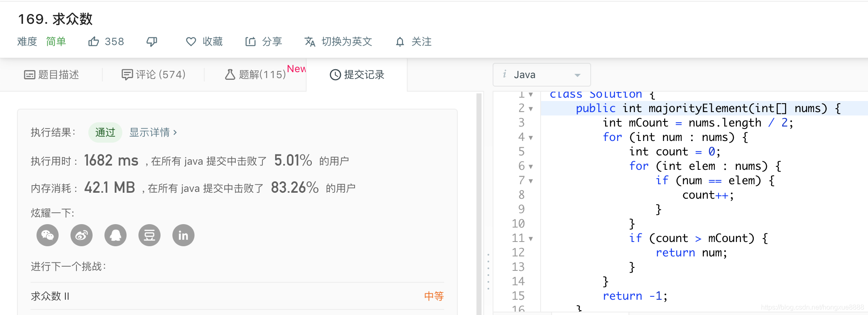Click the 收藏 label
The width and height of the screenshot is (868, 315).
212,42
